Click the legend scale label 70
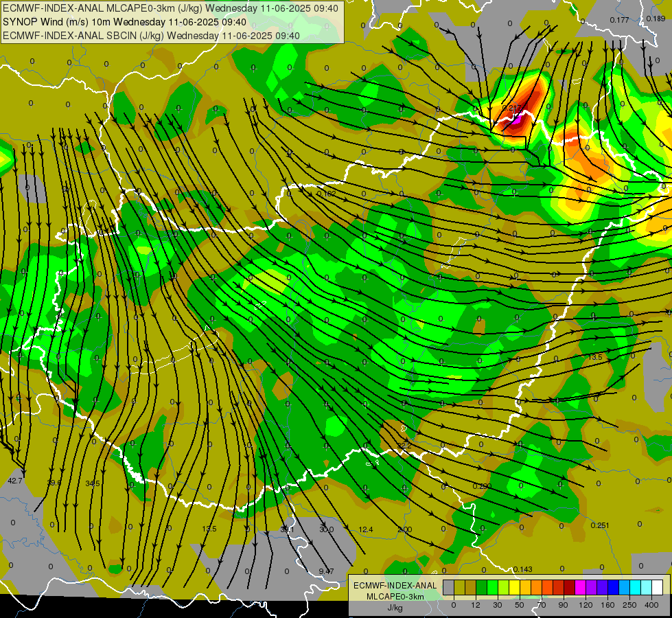The width and height of the screenshot is (672, 618). [542, 605]
